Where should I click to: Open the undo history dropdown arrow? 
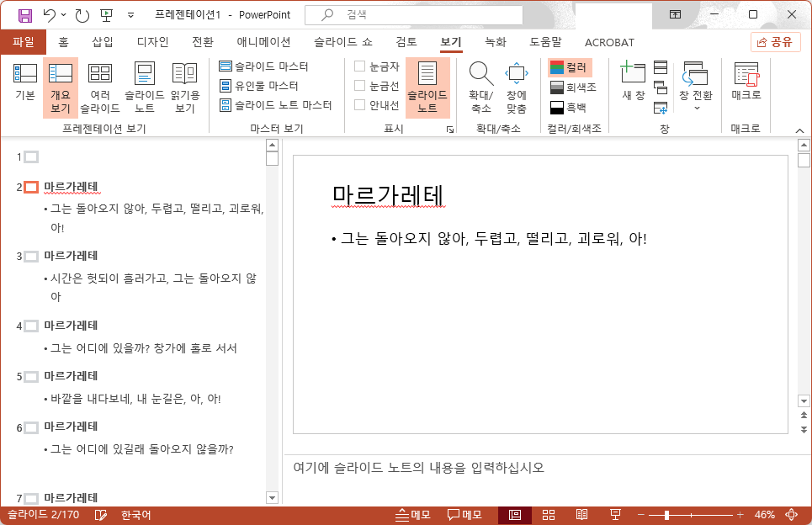point(64,15)
